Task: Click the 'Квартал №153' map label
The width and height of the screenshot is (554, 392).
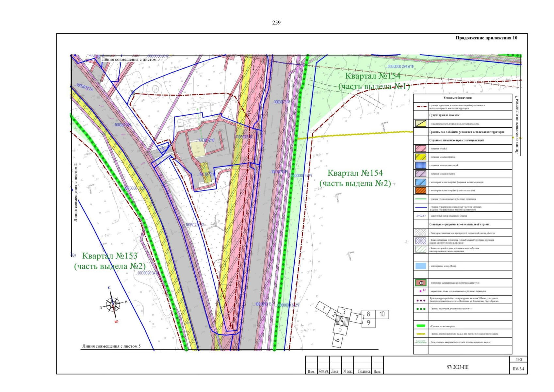Action: click(x=110, y=256)
